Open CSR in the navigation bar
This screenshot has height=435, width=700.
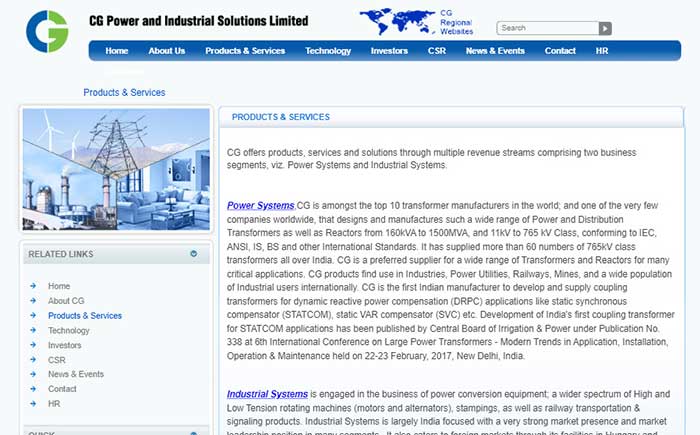point(437,51)
